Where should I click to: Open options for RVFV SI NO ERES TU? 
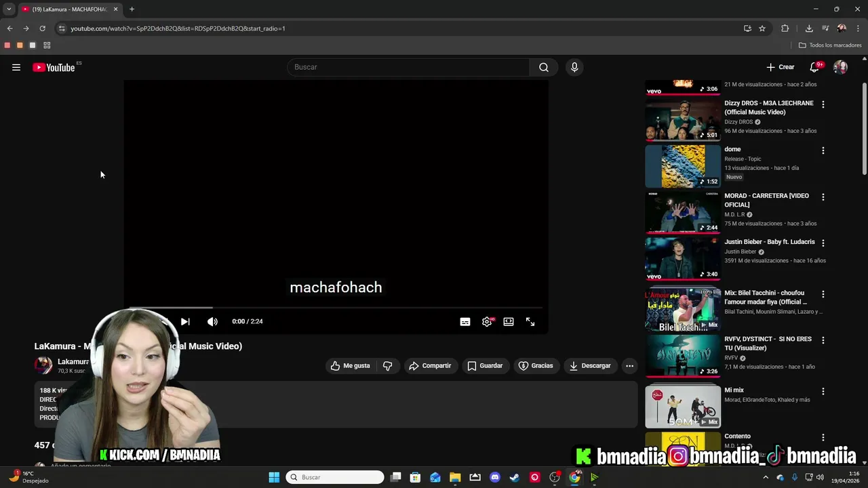tap(823, 340)
